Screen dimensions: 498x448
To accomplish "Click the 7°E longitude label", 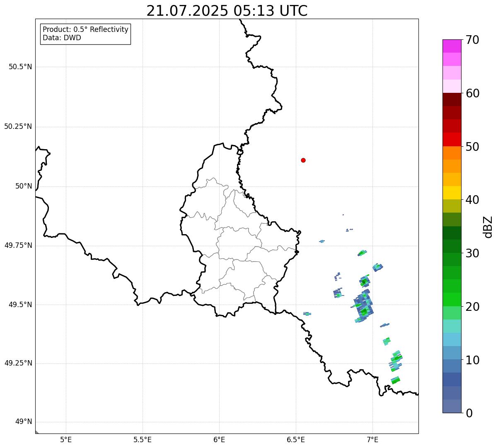I will click(372, 440).
